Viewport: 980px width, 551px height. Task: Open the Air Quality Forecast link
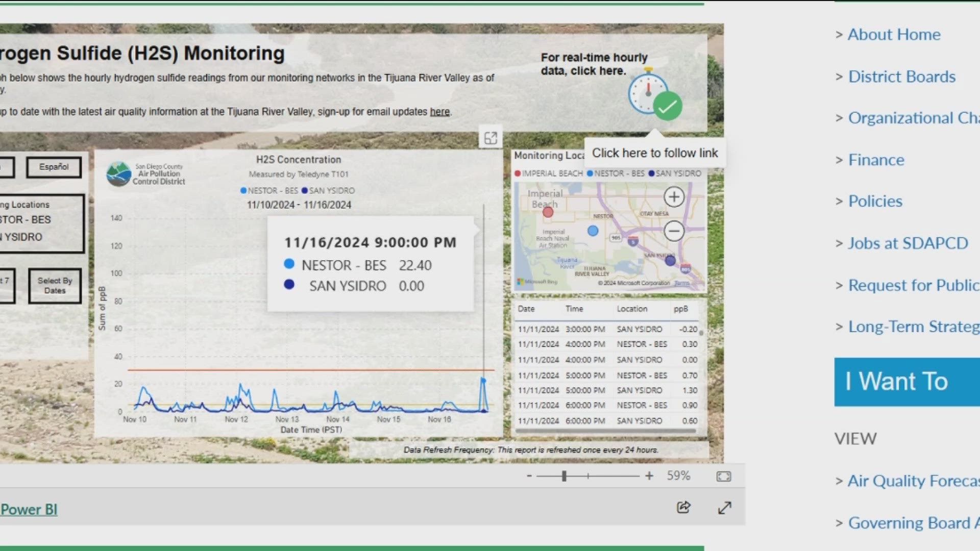coord(914,481)
